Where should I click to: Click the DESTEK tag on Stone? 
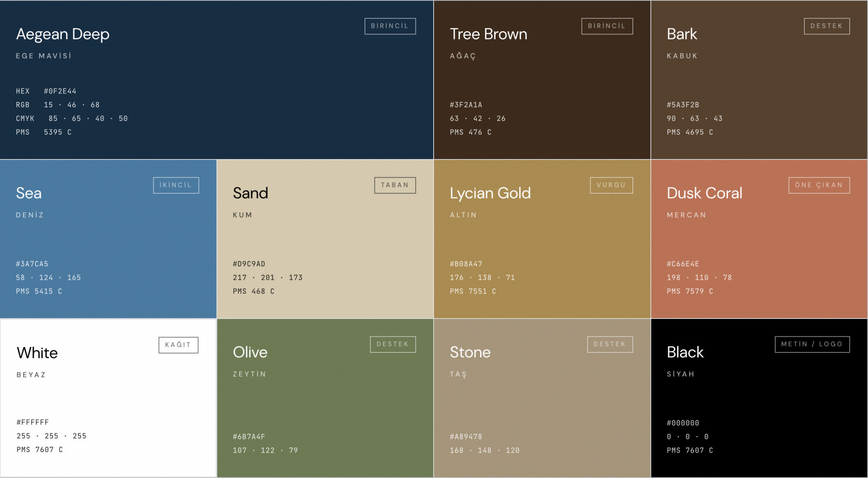(610, 344)
